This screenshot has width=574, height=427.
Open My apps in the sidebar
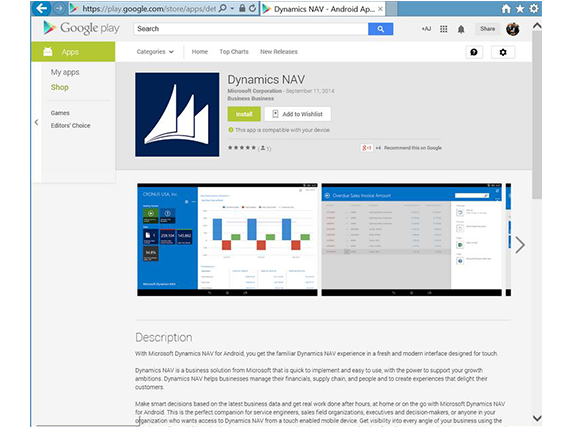pos(65,72)
